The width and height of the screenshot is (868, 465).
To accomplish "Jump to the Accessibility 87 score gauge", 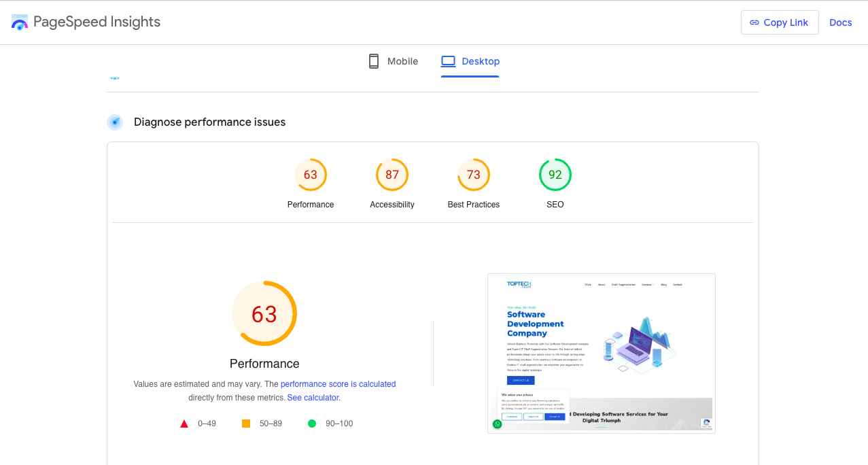I will click(392, 175).
